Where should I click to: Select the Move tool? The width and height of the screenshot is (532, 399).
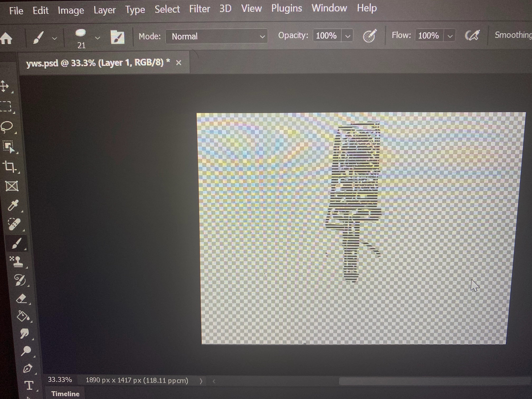pyautogui.click(x=4, y=86)
